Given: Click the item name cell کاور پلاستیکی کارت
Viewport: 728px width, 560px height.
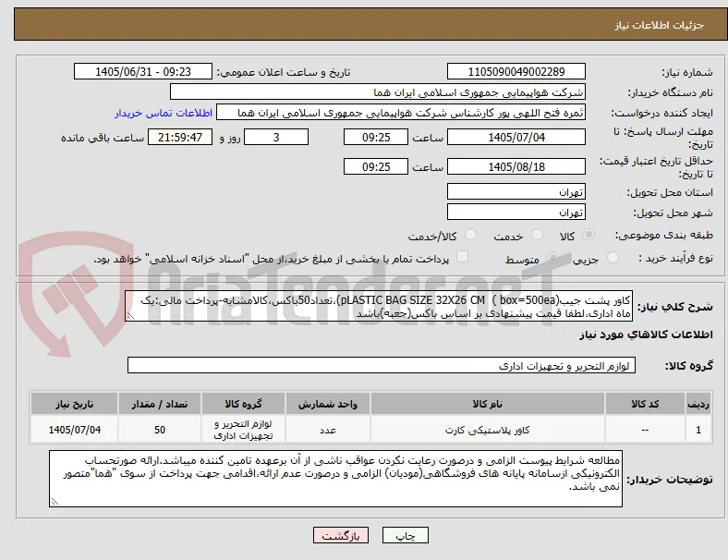Looking at the screenshot, I should 488,430.
